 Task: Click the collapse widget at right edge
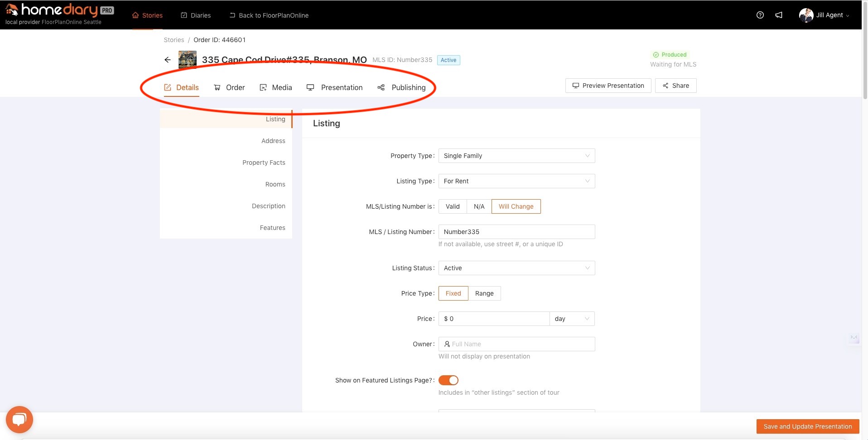[854, 338]
